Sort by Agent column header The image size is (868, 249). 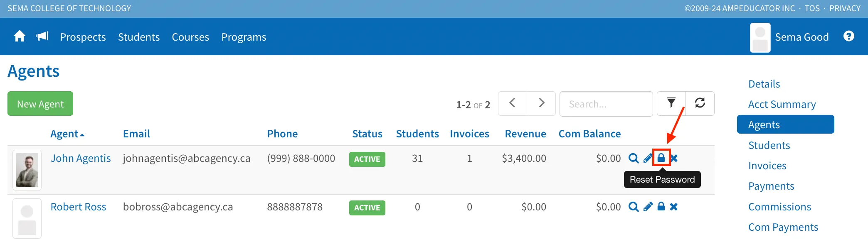(67, 134)
